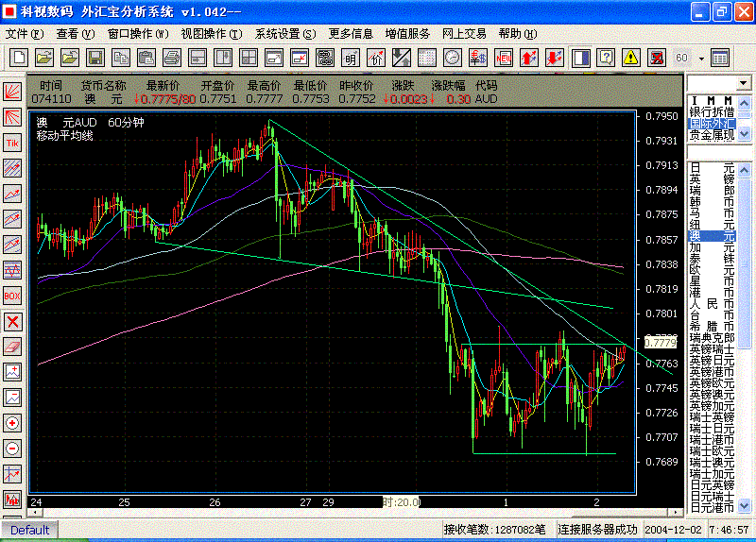Open the 视图操作(T) menu
Image resolution: width=756 pixels, height=542 pixels.
click(x=212, y=34)
